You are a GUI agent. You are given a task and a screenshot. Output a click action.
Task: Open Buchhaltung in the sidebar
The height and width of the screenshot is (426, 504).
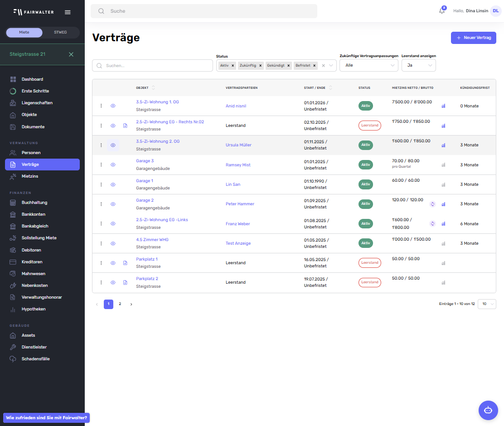34,203
